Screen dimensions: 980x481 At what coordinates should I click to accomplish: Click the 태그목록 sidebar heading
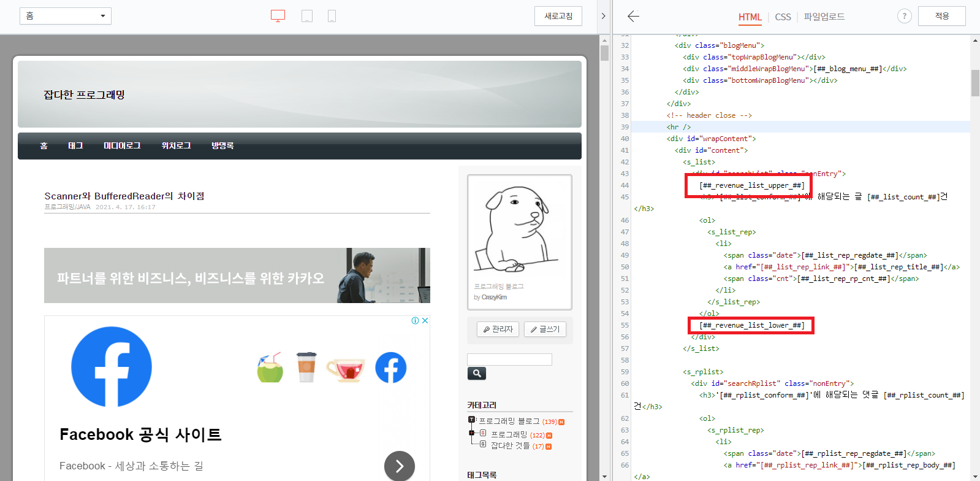click(x=482, y=475)
